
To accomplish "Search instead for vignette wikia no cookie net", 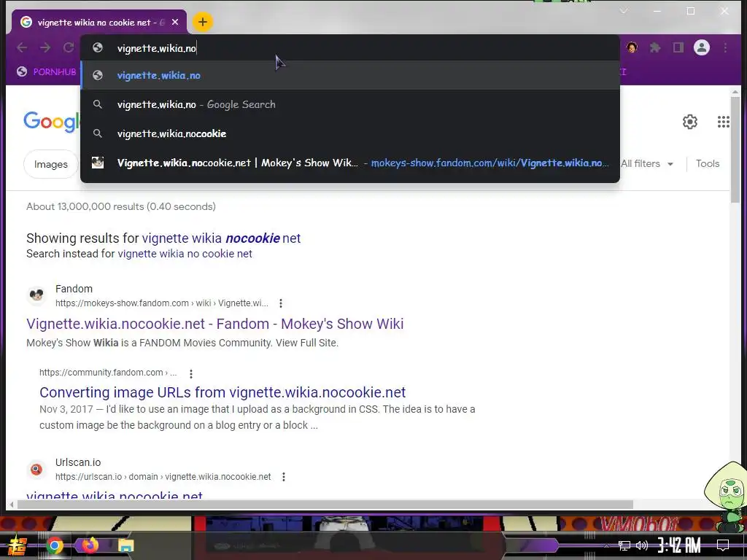I will coord(185,254).
